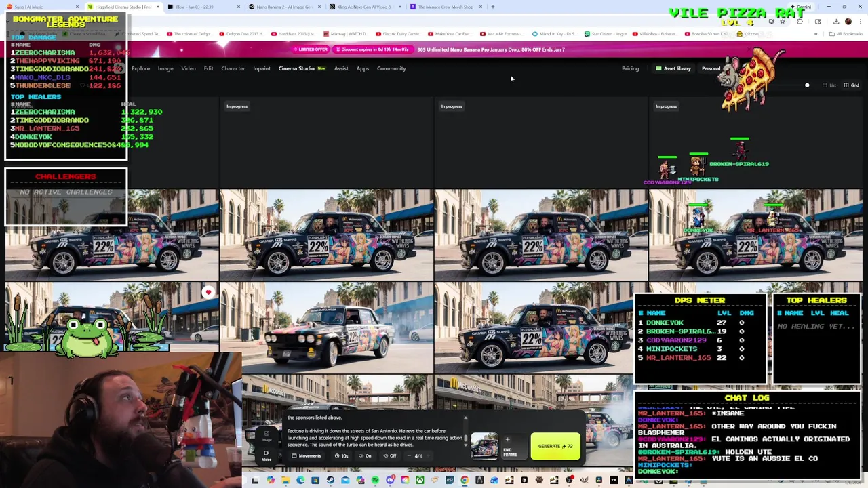Decrease generation count with minus stepper
The width and height of the screenshot is (868, 488).
409,455
